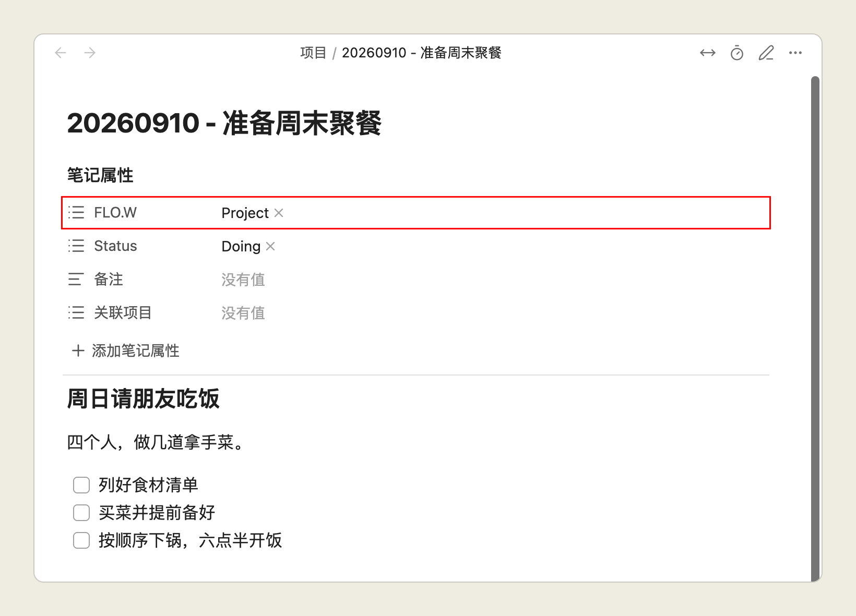
Task: Remove the Project tag from FLO.W
Action: [279, 213]
